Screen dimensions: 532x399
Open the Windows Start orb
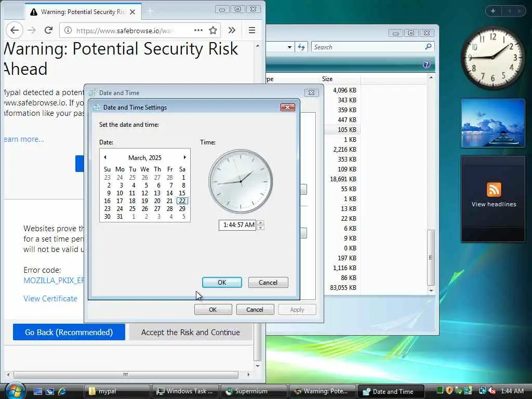point(14,391)
